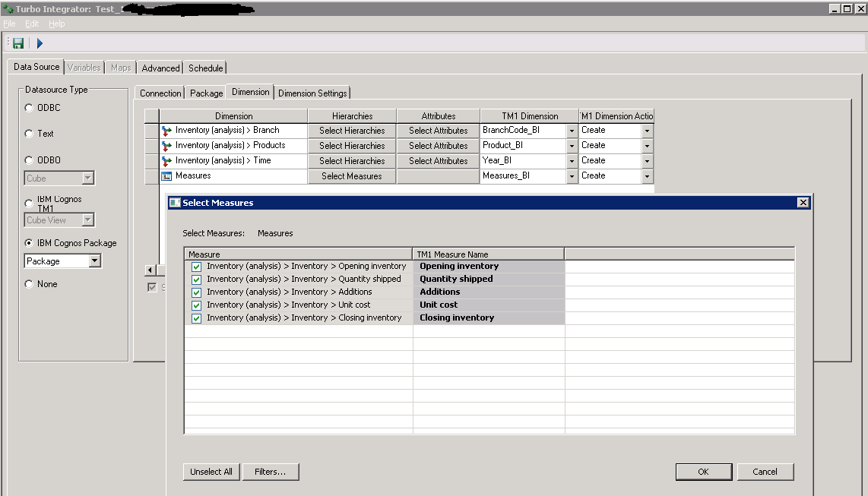Click the Measures row icon

click(x=167, y=176)
